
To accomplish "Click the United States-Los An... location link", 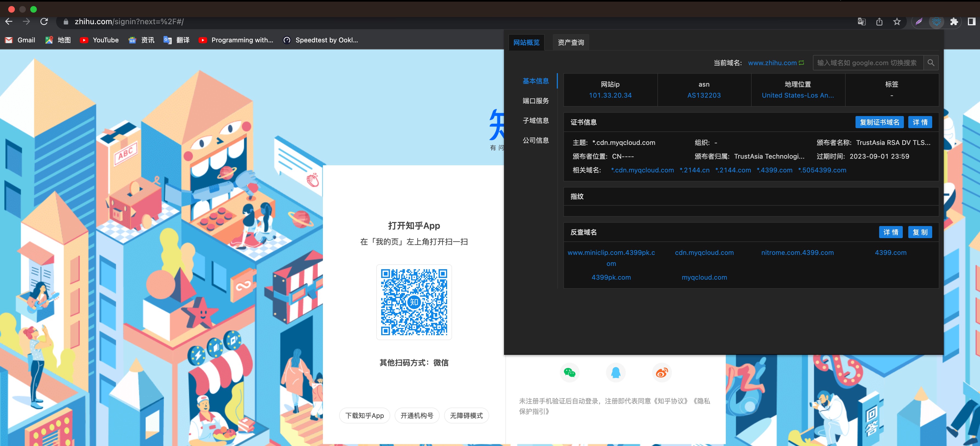I will pos(798,95).
